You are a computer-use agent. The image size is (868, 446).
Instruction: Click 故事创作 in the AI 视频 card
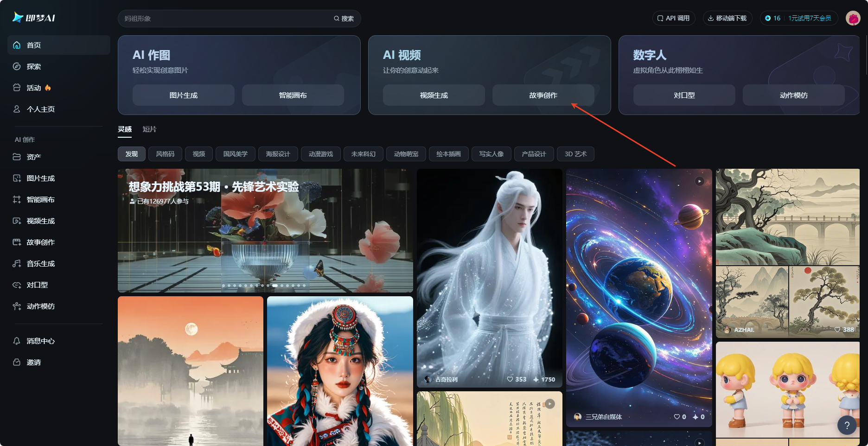(x=543, y=95)
